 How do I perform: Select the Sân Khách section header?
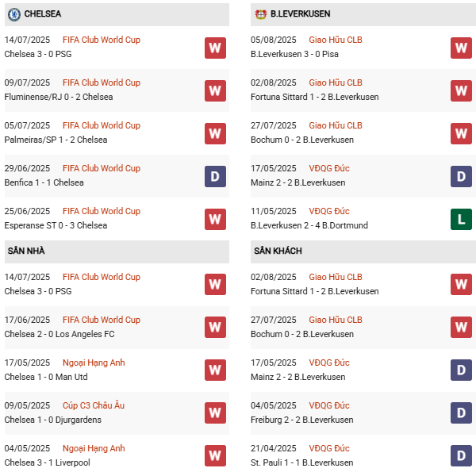pyautogui.click(x=278, y=251)
